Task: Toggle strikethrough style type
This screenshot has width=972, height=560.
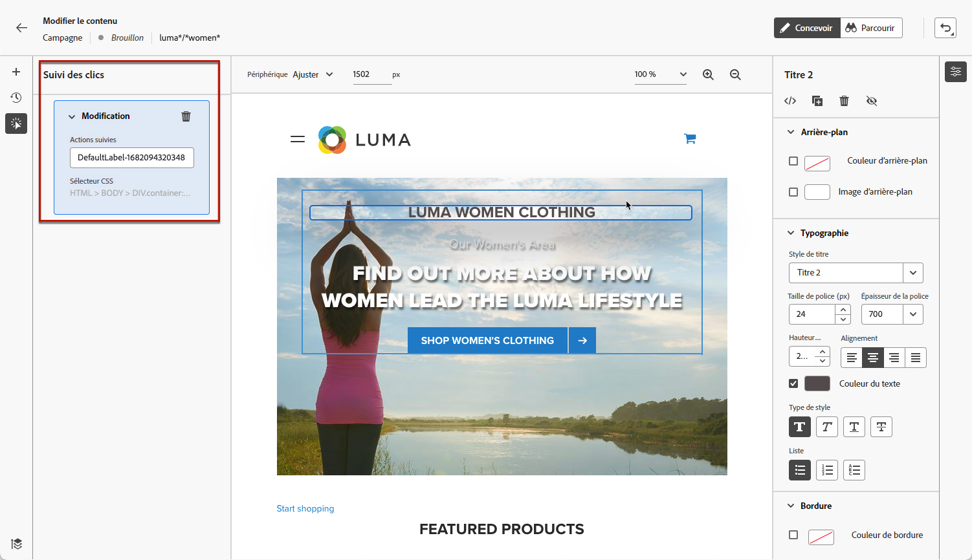Action: 881,427
